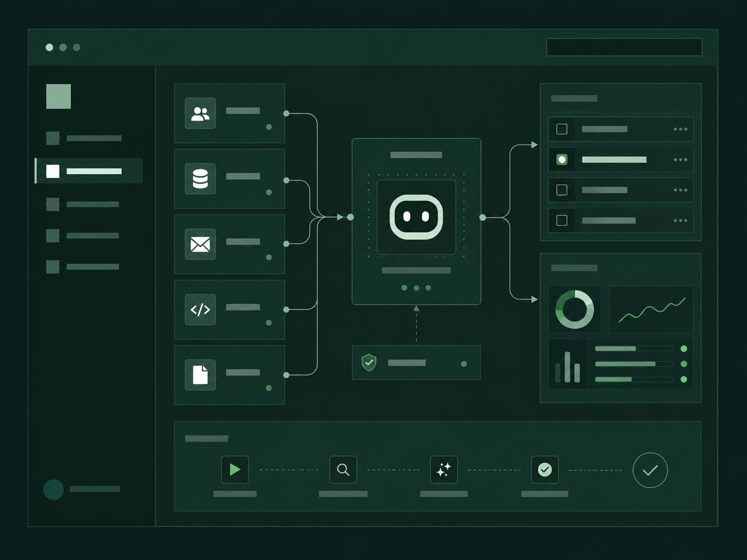Click the green status dot on the users card
The image size is (747, 560).
point(269,126)
